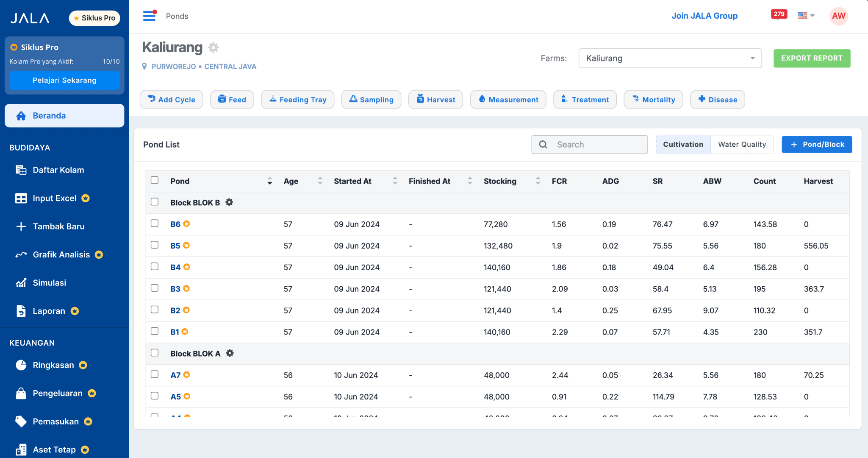Open Beranda in the sidebar
Screen dimensions: 868x458
pos(64,116)
